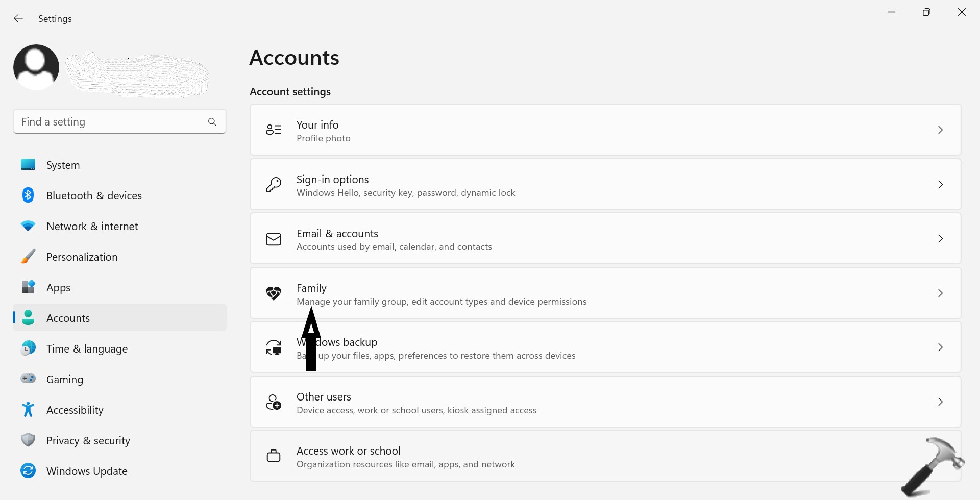
Task: Click the Gaming controller icon
Action: click(x=28, y=379)
